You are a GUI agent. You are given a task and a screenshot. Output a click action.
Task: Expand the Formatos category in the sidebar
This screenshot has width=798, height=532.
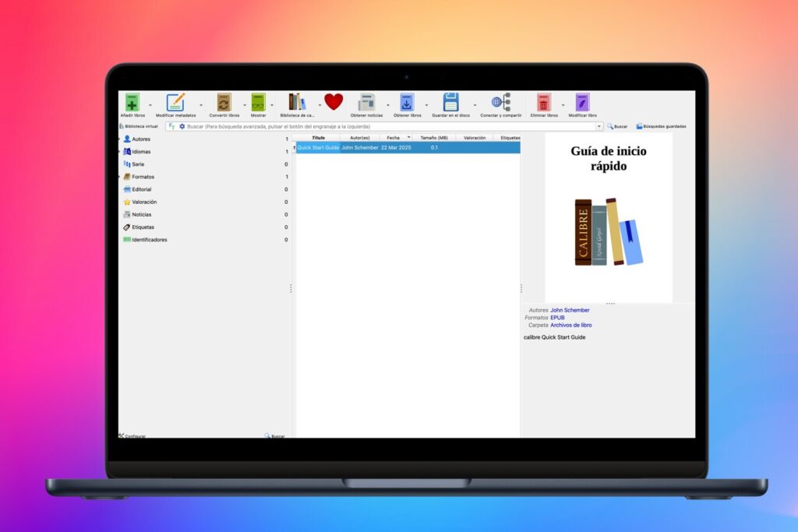tap(119, 177)
